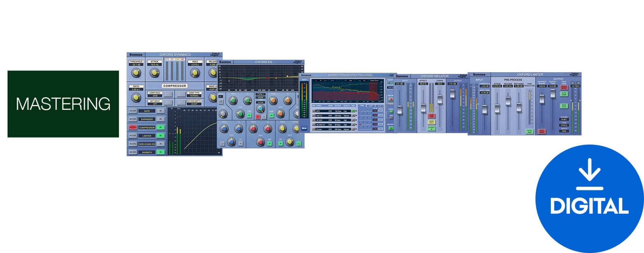Adjust the Oxford Inflator Curve fader
Image resolution: width=644 pixels, height=253 pixels.
(x=440, y=99)
